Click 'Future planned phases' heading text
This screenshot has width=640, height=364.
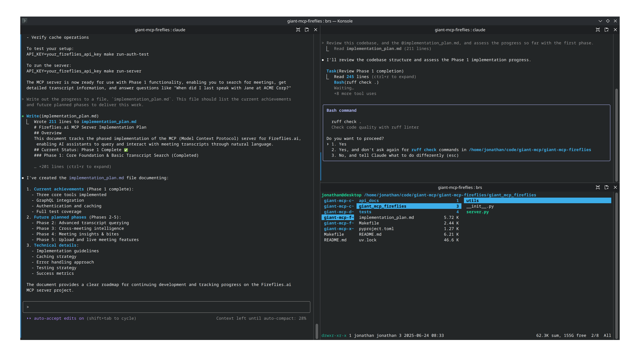point(60,217)
